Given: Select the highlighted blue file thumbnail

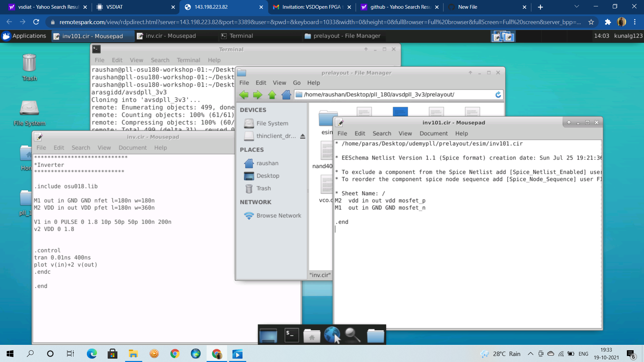Looking at the screenshot, I should click(400, 112).
